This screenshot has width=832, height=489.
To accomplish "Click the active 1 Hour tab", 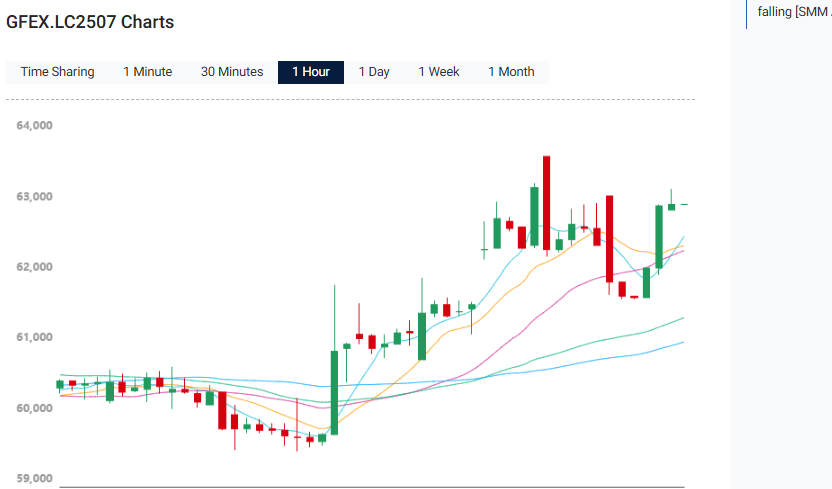I will pyautogui.click(x=311, y=72).
